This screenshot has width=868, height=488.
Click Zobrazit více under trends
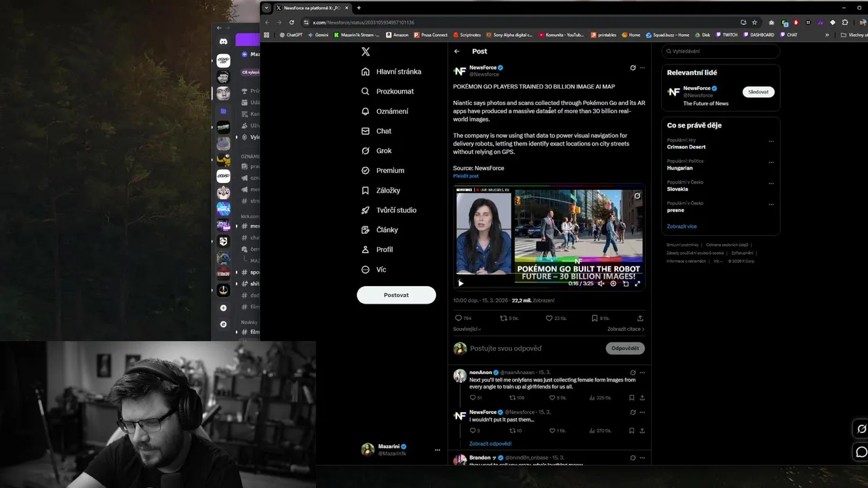click(682, 226)
